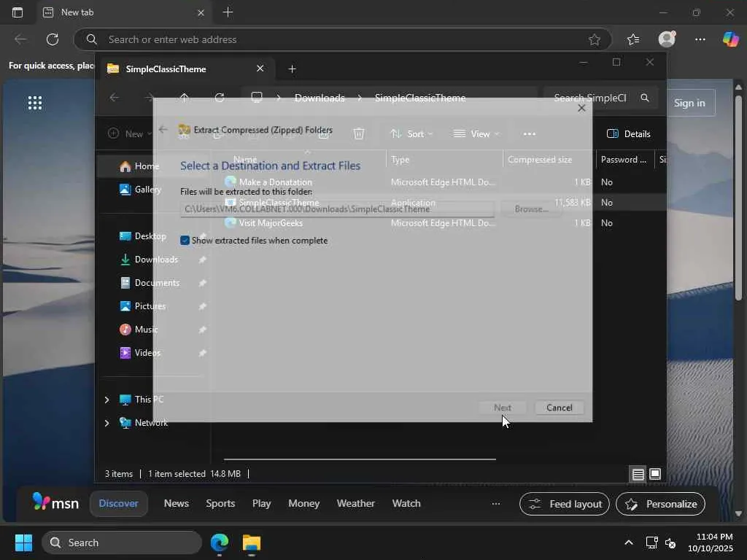The width and height of the screenshot is (747, 560).
Task: Switch to large thumbnails view icon
Action: coord(655,474)
